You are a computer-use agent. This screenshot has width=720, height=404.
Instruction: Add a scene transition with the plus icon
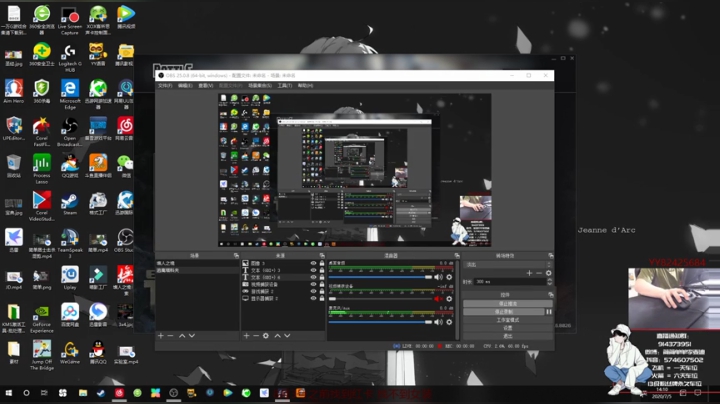tap(529, 273)
